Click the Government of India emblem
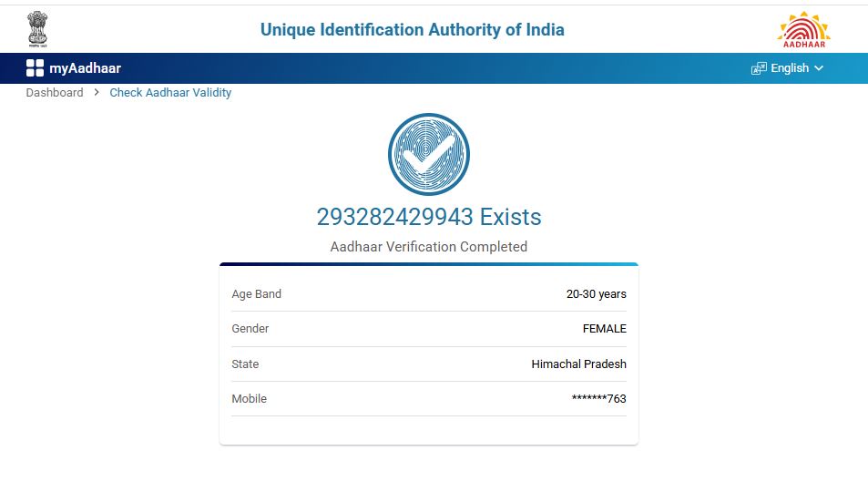Image resolution: width=868 pixels, height=492 pixels. (37, 29)
